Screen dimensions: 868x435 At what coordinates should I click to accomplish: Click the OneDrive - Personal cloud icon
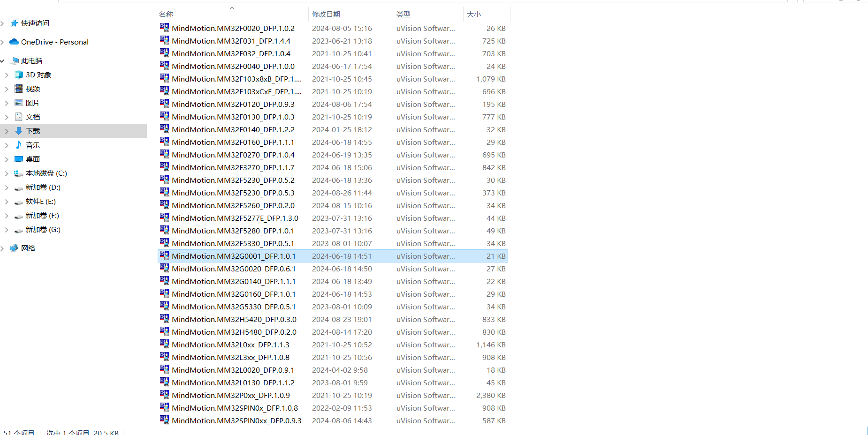[14, 42]
